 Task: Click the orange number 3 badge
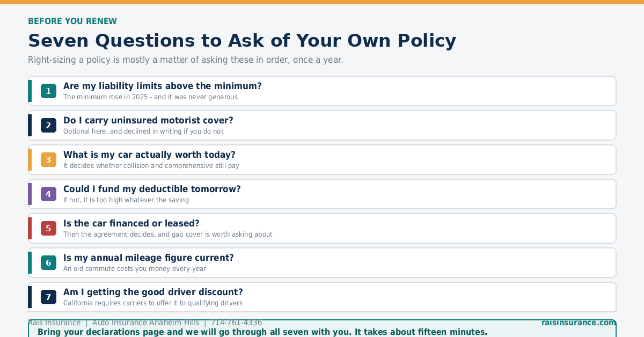[48, 160]
